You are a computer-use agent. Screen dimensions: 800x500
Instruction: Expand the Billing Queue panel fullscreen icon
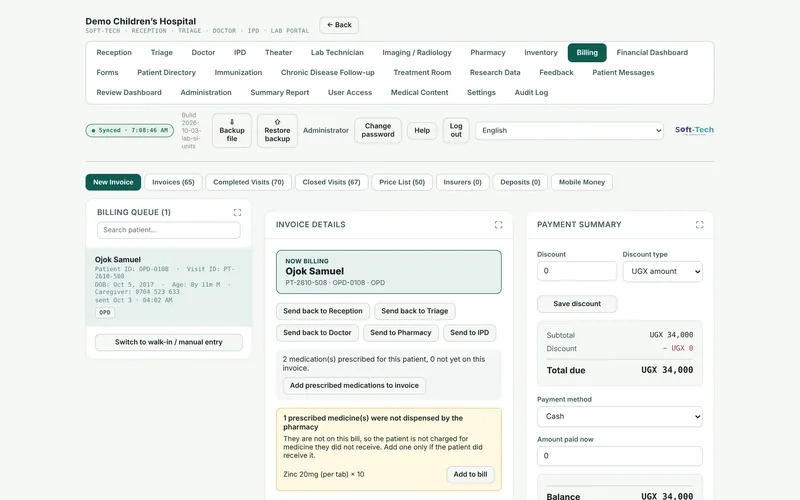237,212
